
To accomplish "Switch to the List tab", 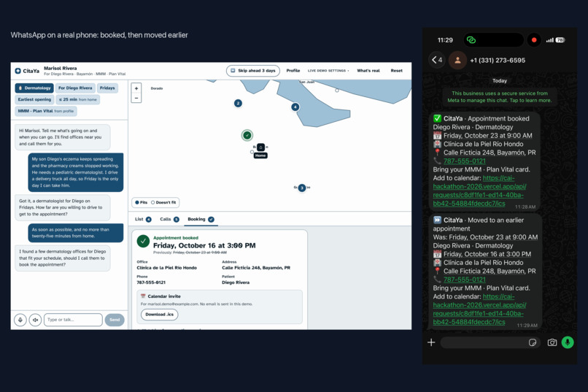I will [x=143, y=220].
